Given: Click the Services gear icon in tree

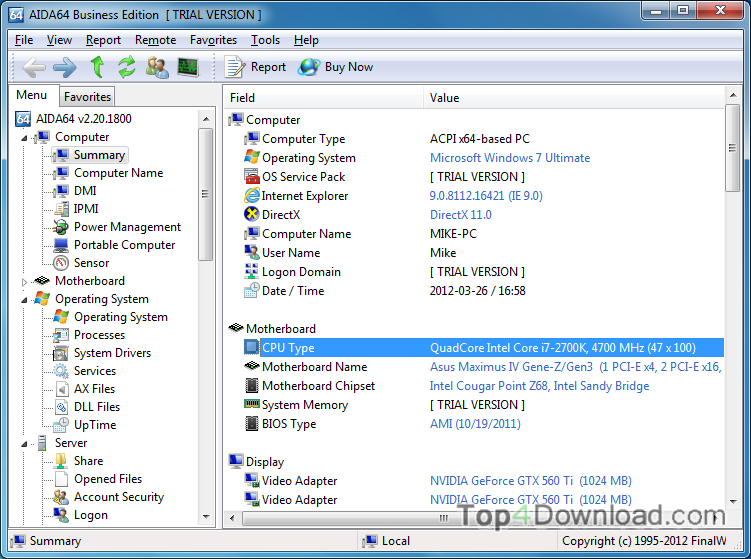Looking at the screenshot, I should pos(61,371).
